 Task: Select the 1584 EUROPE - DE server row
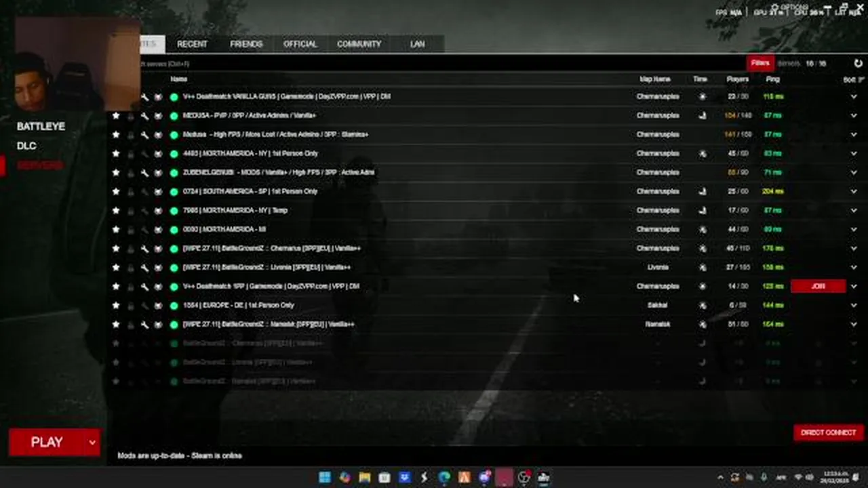tap(486, 306)
